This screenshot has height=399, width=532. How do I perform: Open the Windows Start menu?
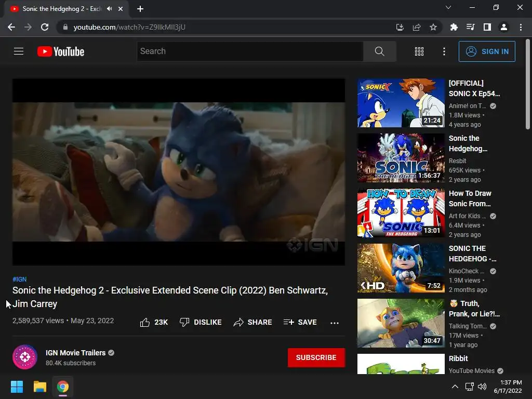click(17, 387)
